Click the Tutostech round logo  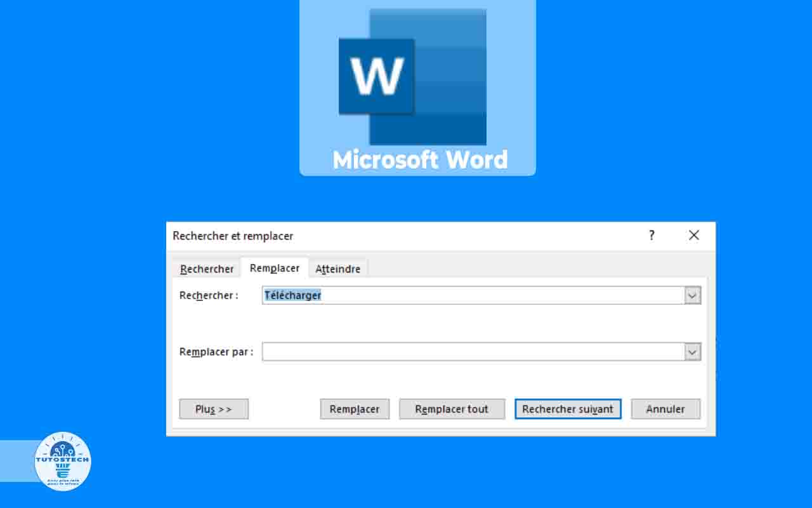(63, 462)
